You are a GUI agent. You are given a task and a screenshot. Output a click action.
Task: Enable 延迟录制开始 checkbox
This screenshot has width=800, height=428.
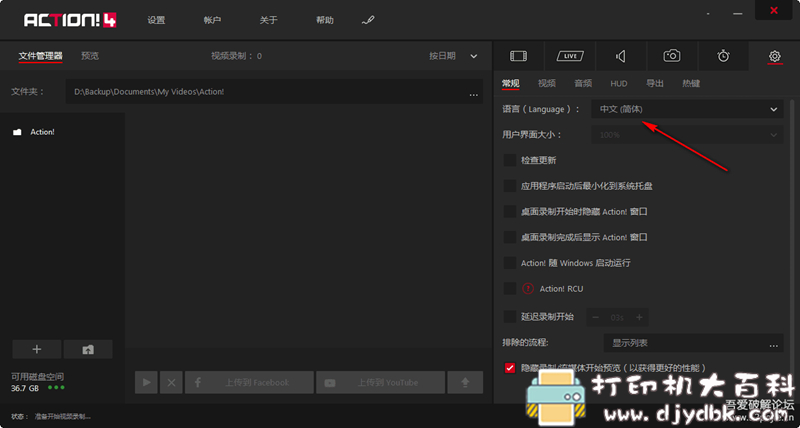510,317
